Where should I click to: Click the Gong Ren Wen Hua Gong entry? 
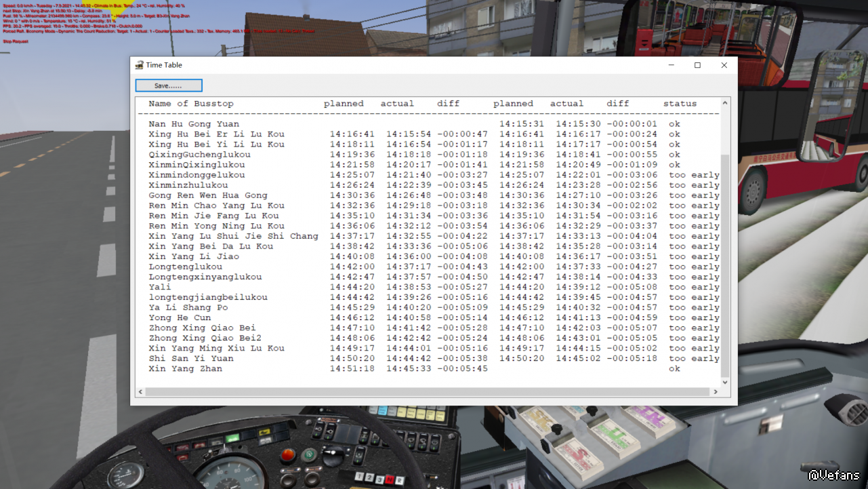tap(208, 195)
